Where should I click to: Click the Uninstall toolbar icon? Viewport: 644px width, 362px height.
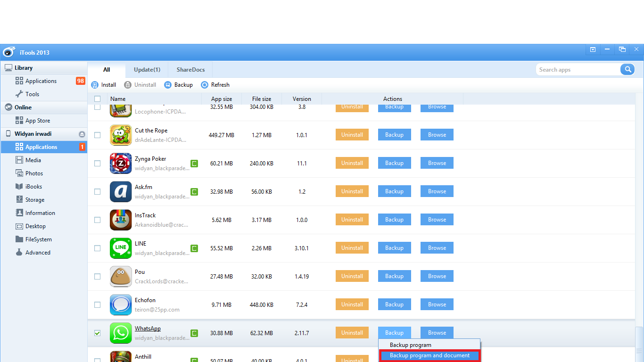point(128,85)
